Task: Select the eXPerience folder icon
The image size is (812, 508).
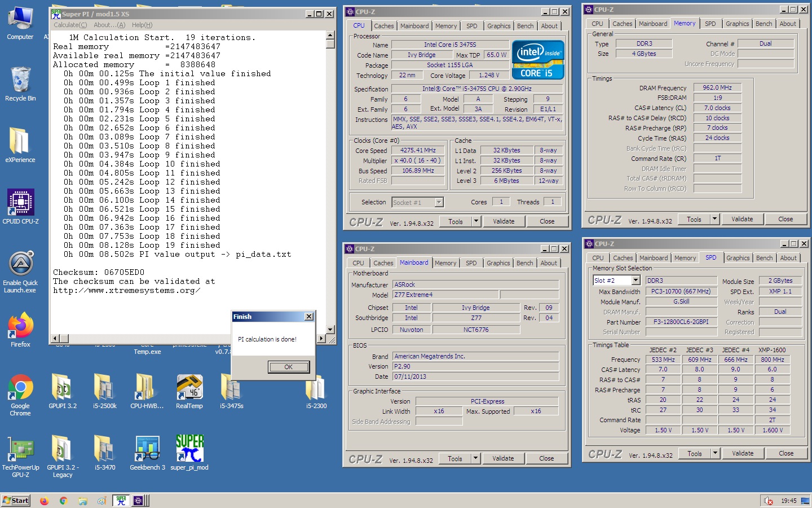Action: [x=20, y=145]
